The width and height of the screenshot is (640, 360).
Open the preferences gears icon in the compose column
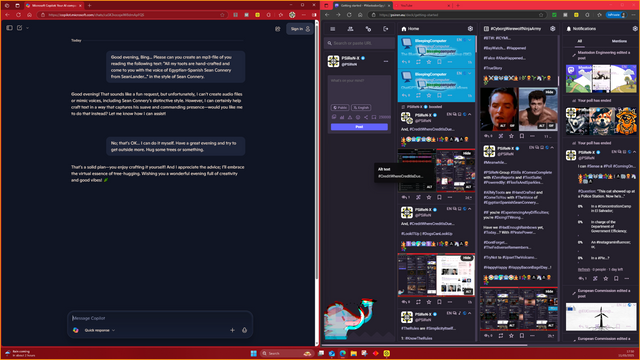[x=368, y=29]
